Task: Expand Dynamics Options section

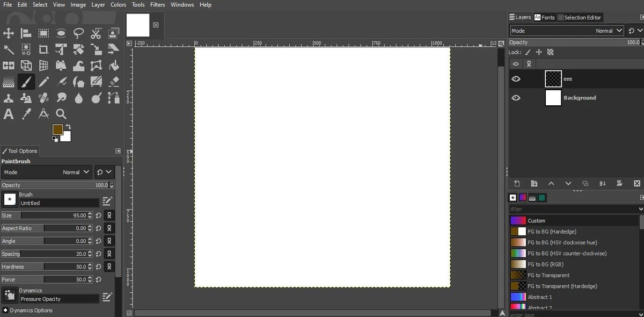Action: [5, 311]
